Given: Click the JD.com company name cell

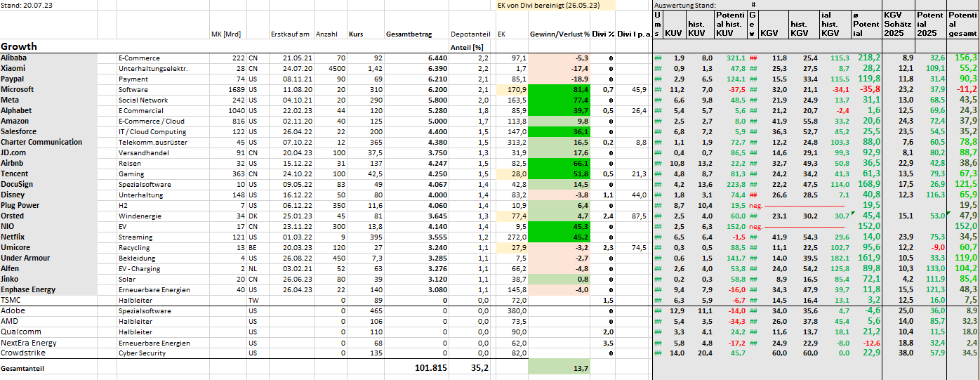Looking at the screenshot, I should pyautogui.click(x=48, y=152).
